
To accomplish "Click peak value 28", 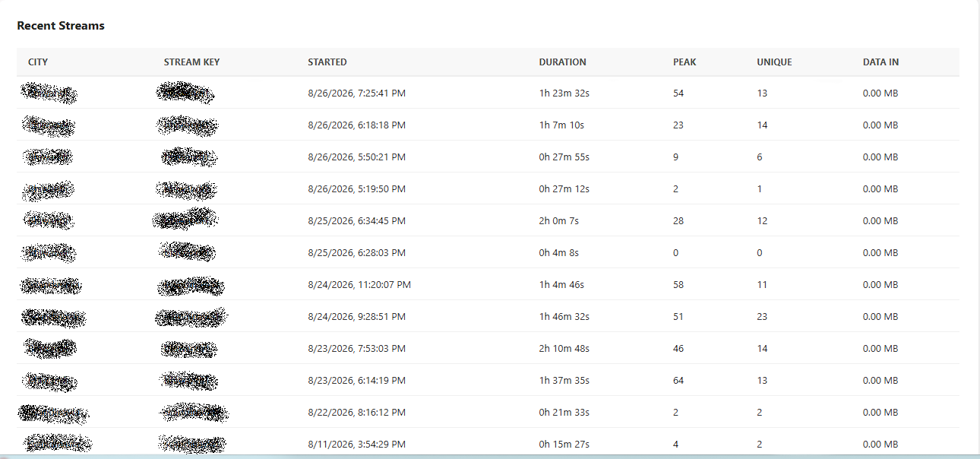I will click(678, 221).
